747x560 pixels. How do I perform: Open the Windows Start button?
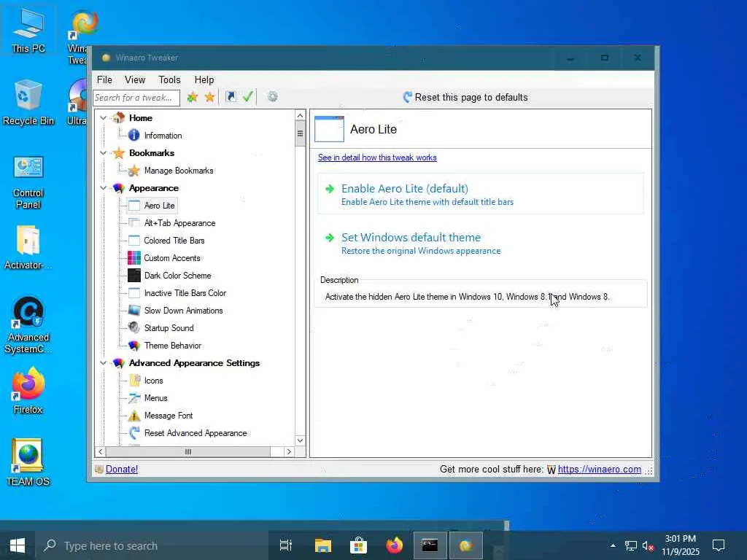click(x=18, y=545)
